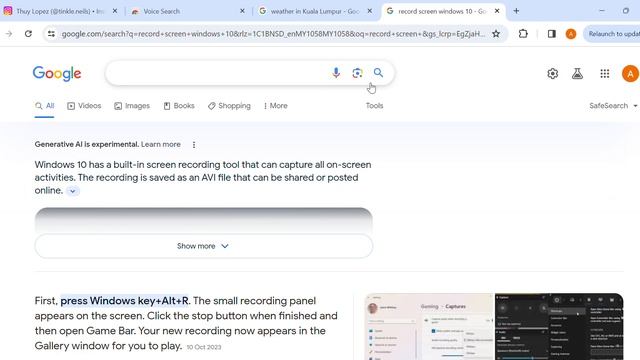Open generative AI options three-dot menu
Image resolution: width=640 pixels, height=360 pixels.
click(194, 144)
